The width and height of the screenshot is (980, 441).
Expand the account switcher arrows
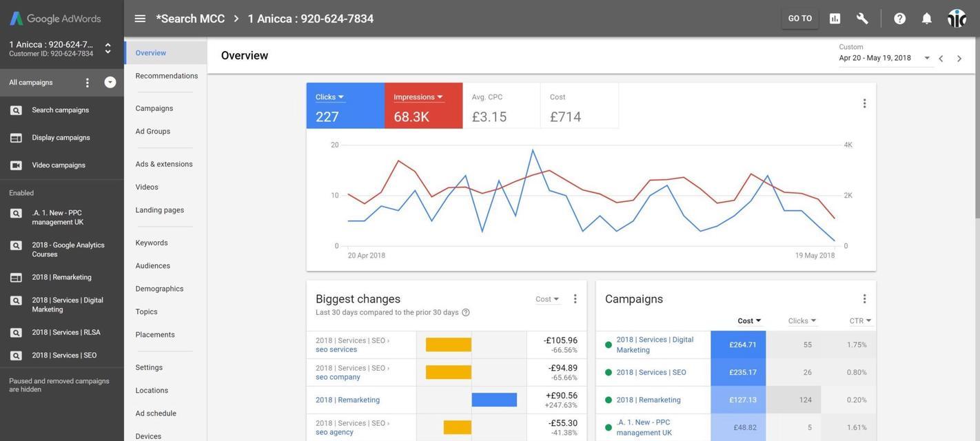(x=108, y=48)
